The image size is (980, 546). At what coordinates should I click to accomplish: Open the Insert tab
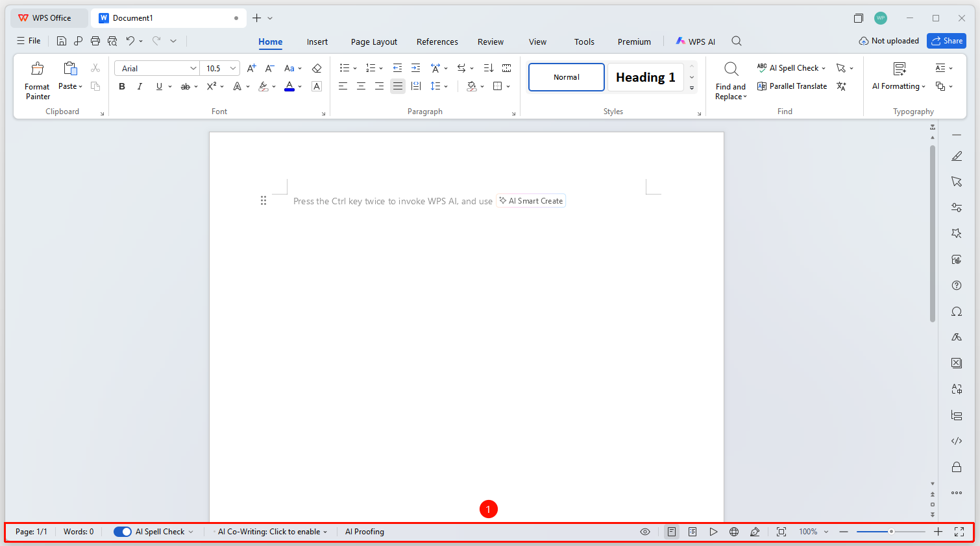click(x=317, y=42)
